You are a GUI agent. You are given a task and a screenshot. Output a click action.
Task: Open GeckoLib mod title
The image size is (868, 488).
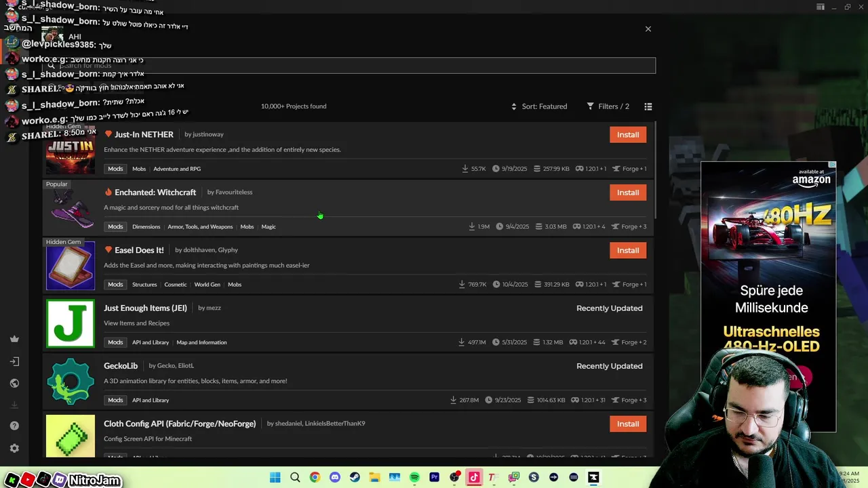[x=121, y=366]
